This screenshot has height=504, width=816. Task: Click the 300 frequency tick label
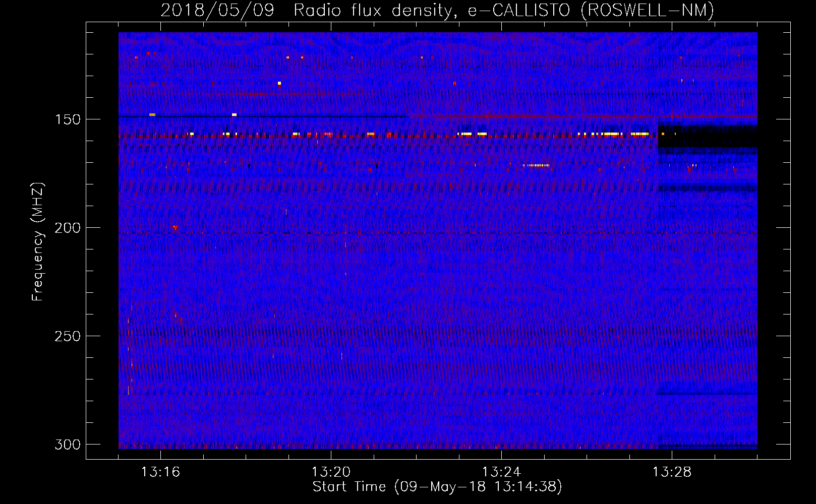tap(68, 445)
